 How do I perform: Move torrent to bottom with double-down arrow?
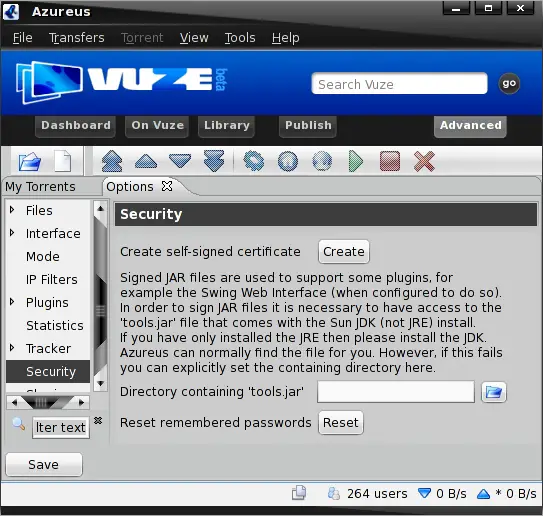click(x=214, y=161)
